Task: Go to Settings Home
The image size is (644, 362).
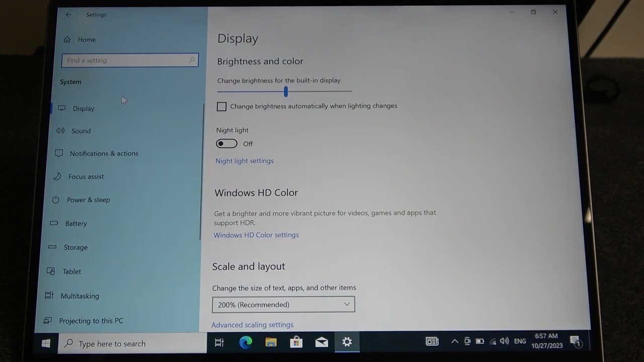Action: click(80, 39)
